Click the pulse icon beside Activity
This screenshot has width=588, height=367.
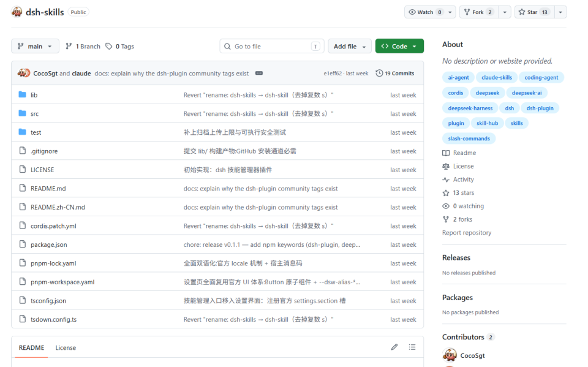click(x=446, y=180)
